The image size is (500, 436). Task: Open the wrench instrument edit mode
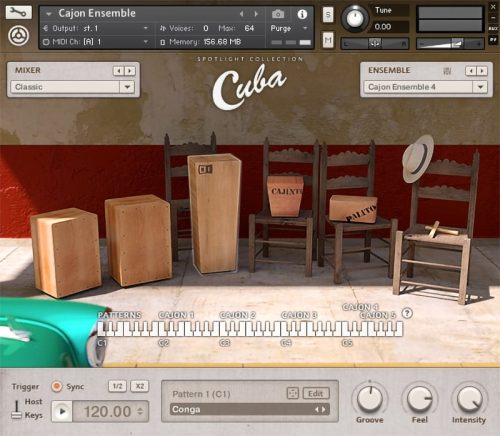click(19, 12)
